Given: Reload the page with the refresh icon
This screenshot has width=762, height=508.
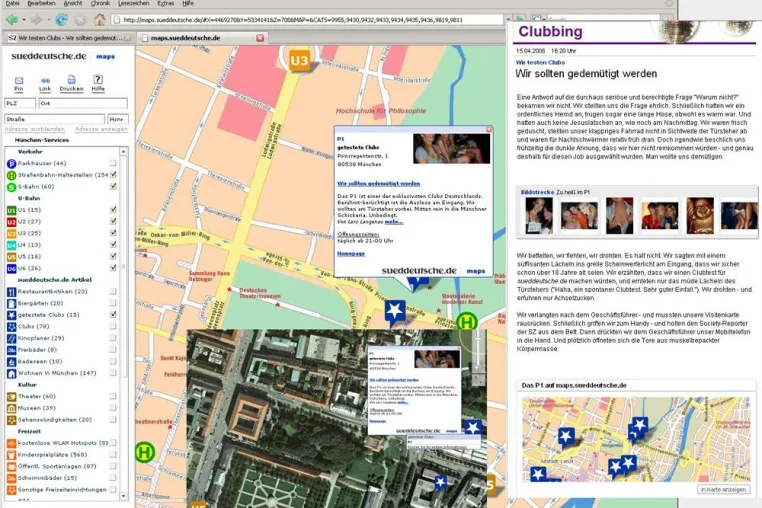Looking at the screenshot, I should pos(61,20).
